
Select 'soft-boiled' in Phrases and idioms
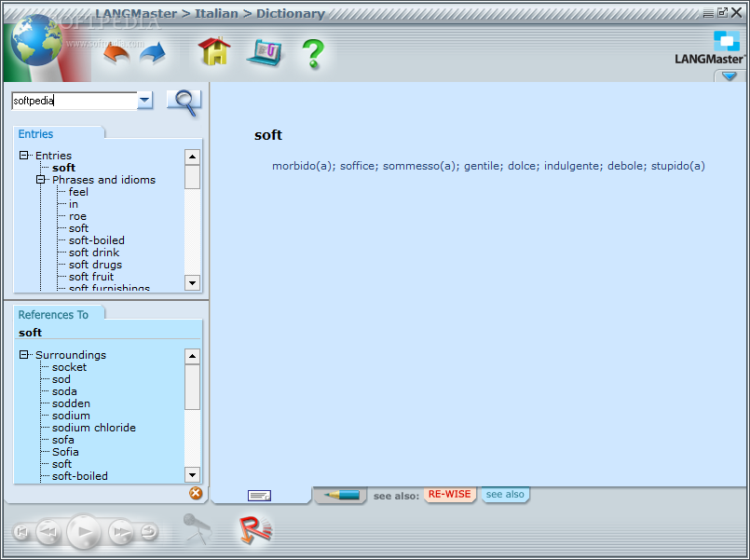(x=97, y=240)
